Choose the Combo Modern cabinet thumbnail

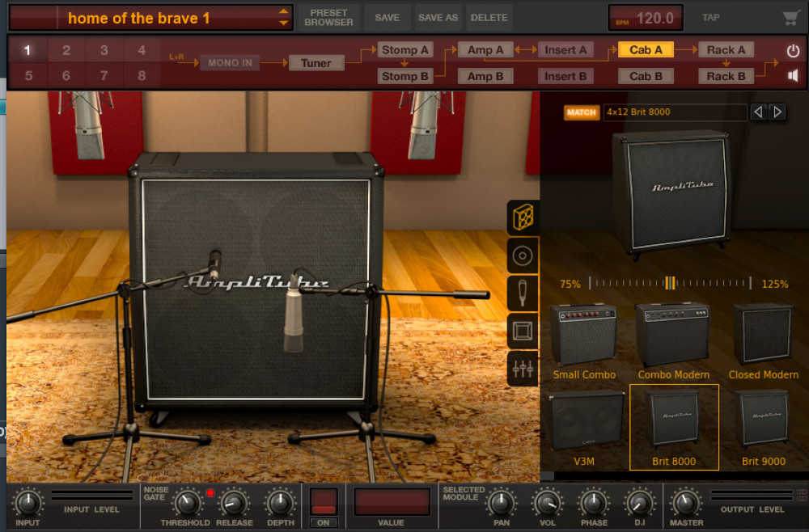[x=673, y=342]
